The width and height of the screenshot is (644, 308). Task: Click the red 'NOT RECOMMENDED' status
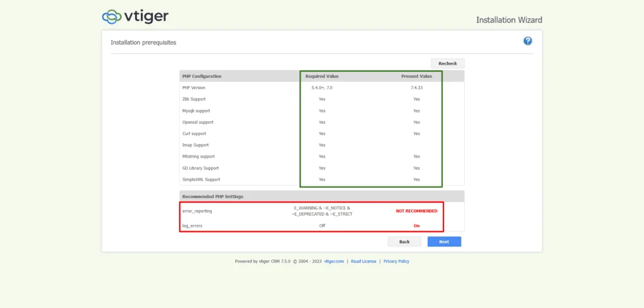point(416,211)
